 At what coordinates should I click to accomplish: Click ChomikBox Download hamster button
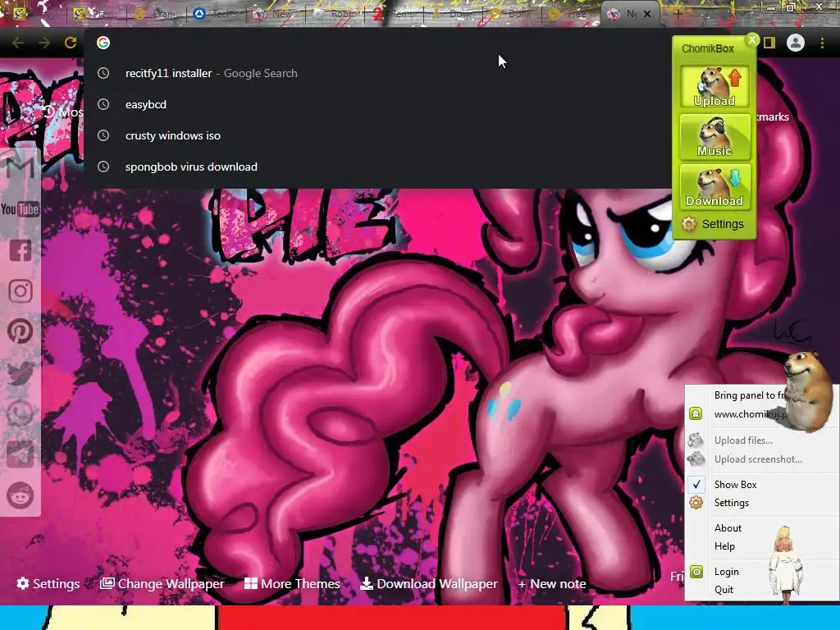(x=714, y=186)
